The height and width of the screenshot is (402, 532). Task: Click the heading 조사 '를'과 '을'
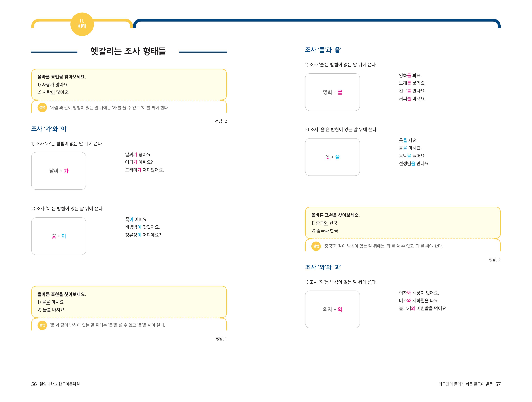[x=323, y=50]
